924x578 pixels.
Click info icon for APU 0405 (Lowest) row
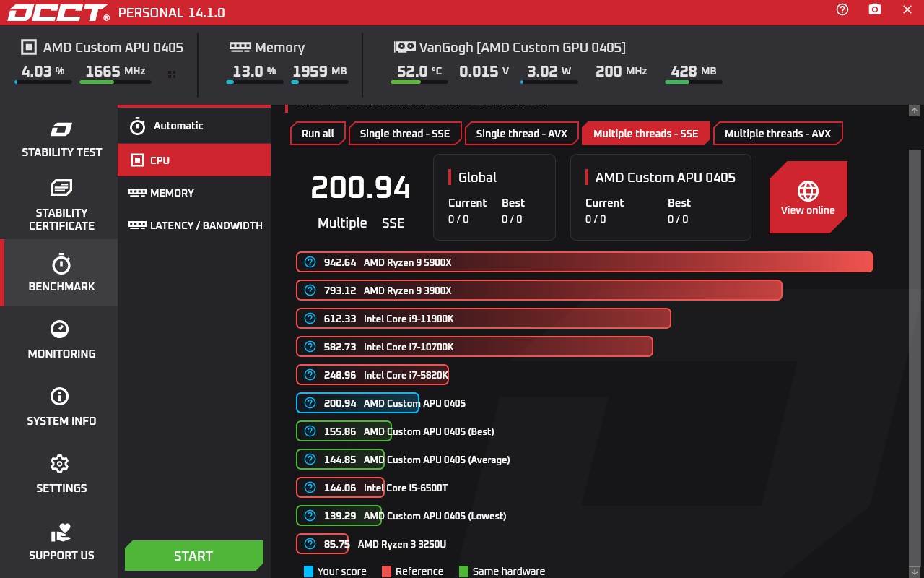pos(310,516)
